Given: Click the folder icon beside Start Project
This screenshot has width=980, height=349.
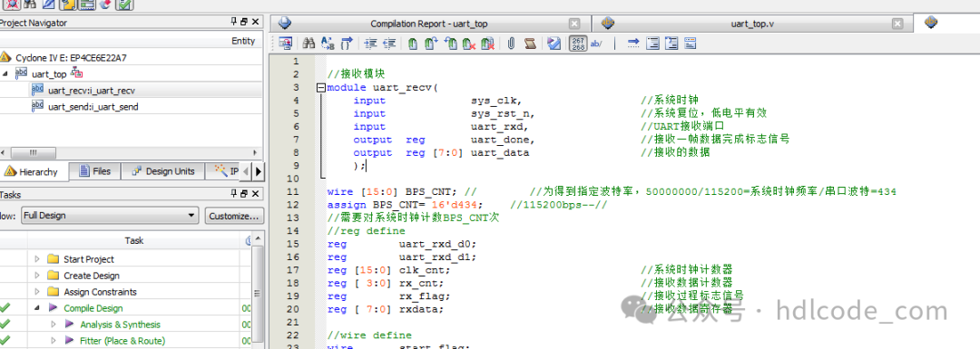Looking at the screenshot, I should 54,259.
